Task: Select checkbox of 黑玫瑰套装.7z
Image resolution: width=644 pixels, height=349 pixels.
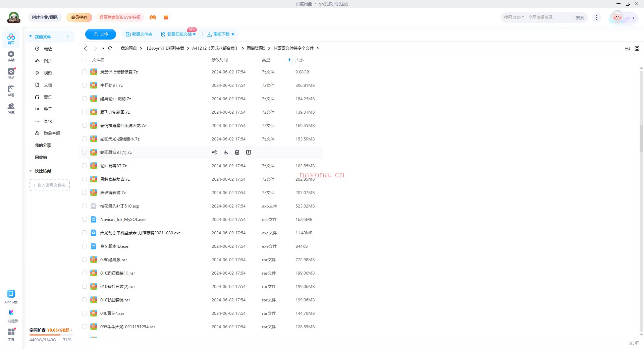Action: click(85, 192)
